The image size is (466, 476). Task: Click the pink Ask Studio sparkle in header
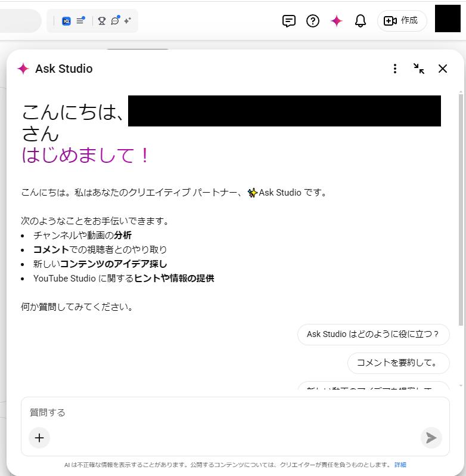click(x=337, y=21)
